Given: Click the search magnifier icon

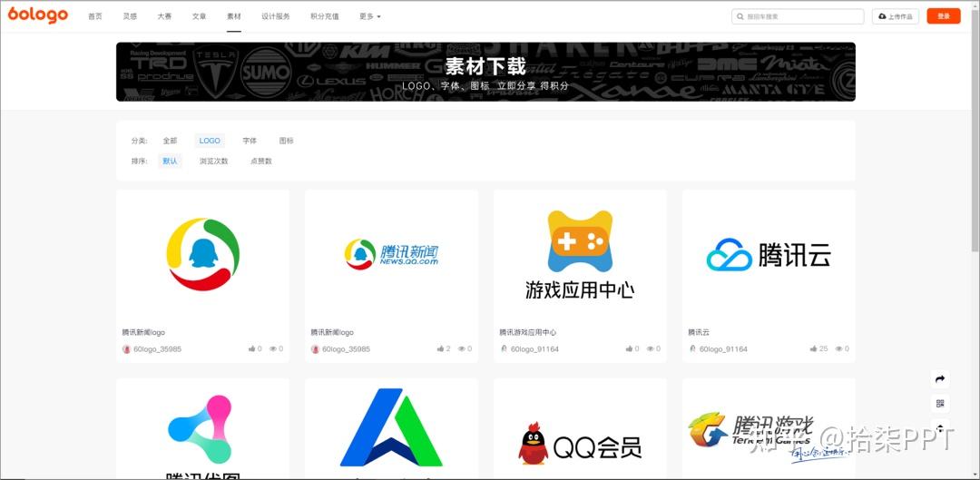Looking at the screenshot, I should 740,16.
